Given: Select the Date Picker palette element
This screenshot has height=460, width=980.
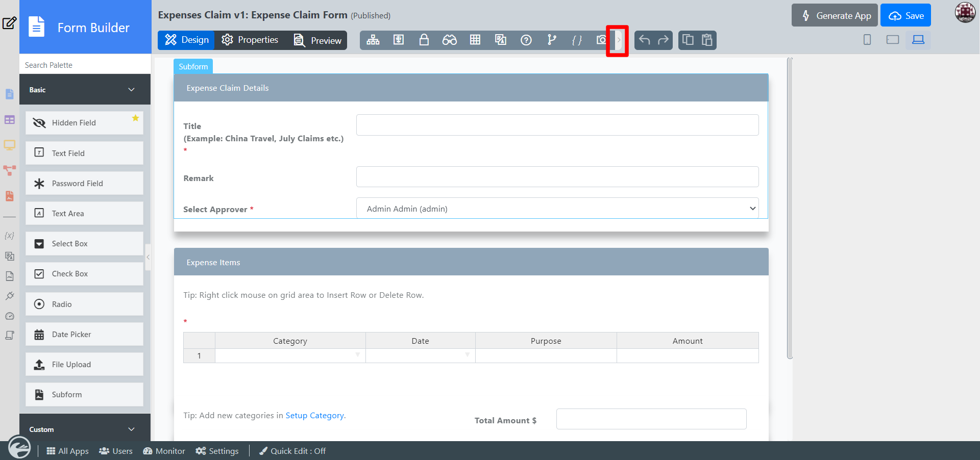Looking at the screenshot, I should click(84, 334).
